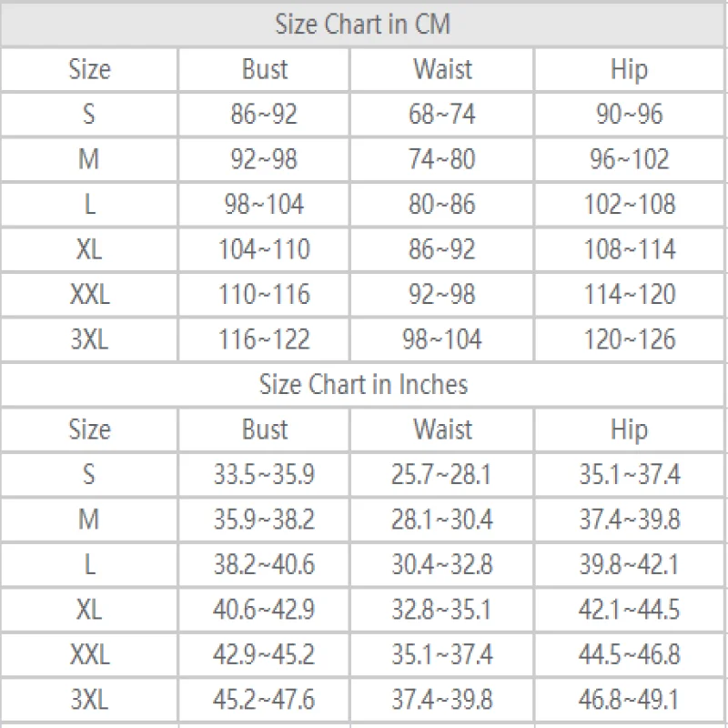Click the 37.4~39.8 hip cell

(630, 520)
